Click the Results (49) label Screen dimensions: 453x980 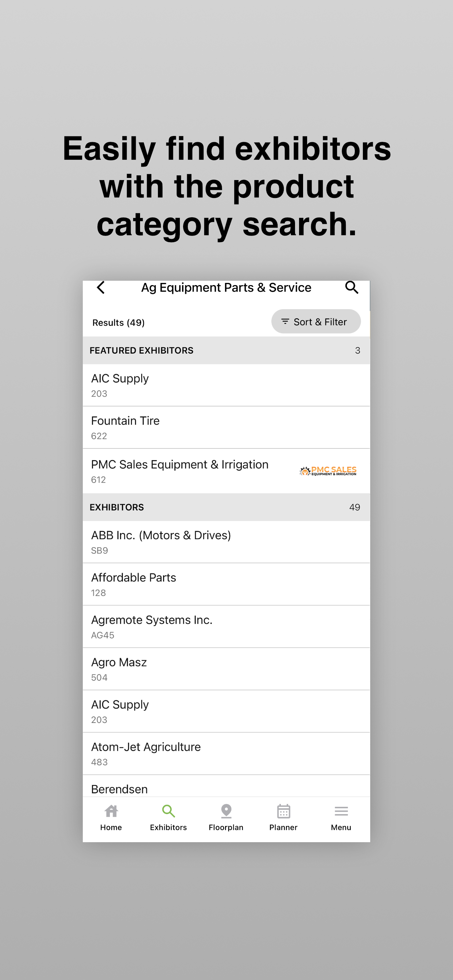pos(119,323)
